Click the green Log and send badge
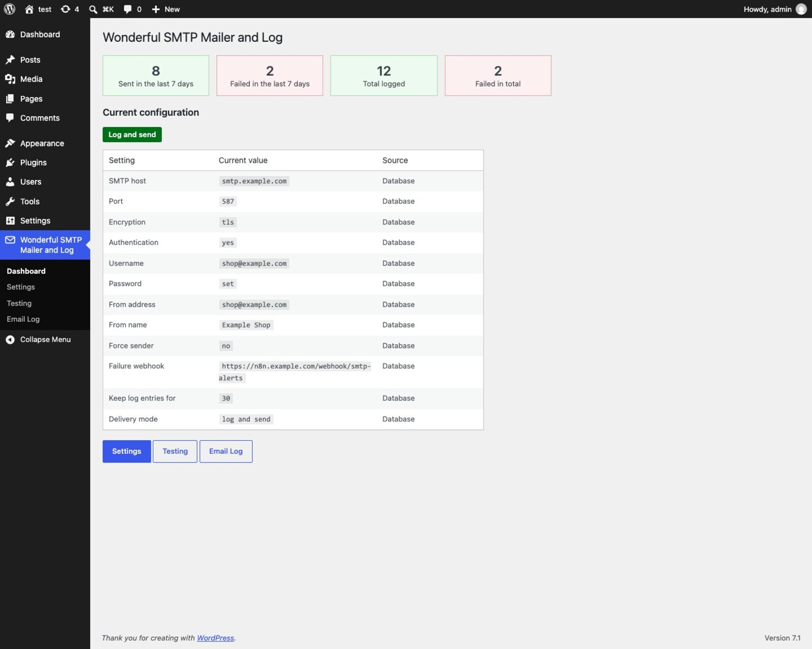This screenshot has width=812, height=649. click(x=132, y=135)
